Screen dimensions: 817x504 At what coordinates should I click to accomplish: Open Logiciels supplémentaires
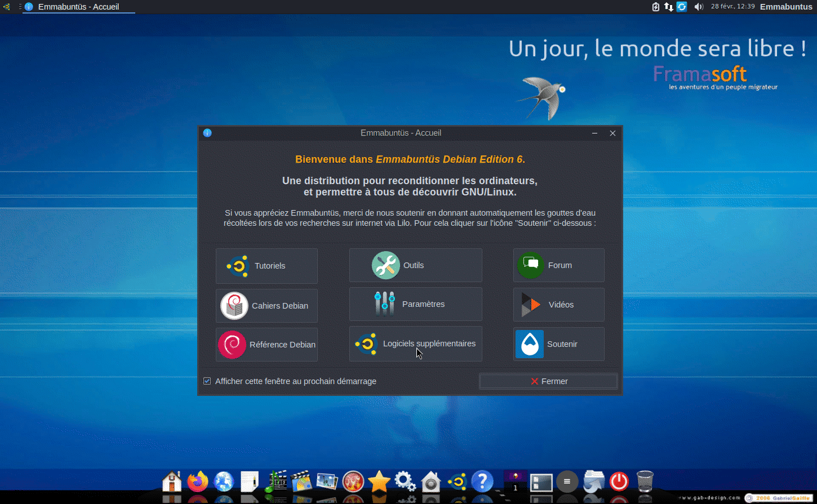(x=415, y=344)
